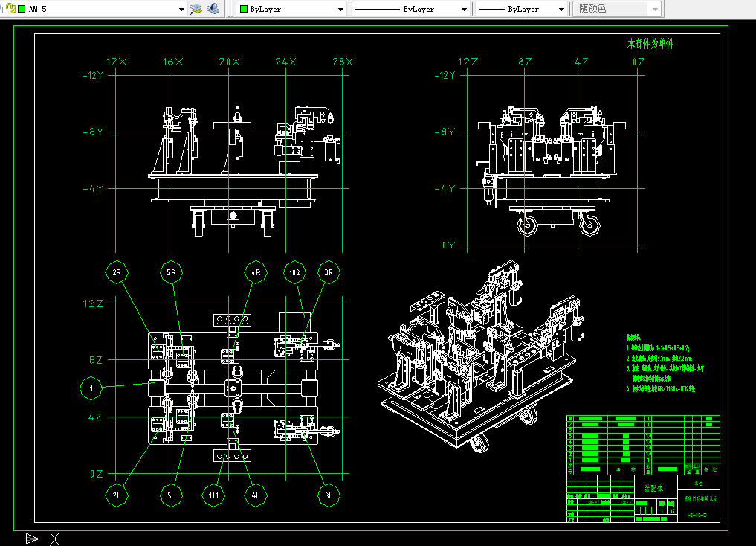Select balloon callout 101
This screenshot has width=756, height=546.
pyautogui.click(x=213, y=495)
